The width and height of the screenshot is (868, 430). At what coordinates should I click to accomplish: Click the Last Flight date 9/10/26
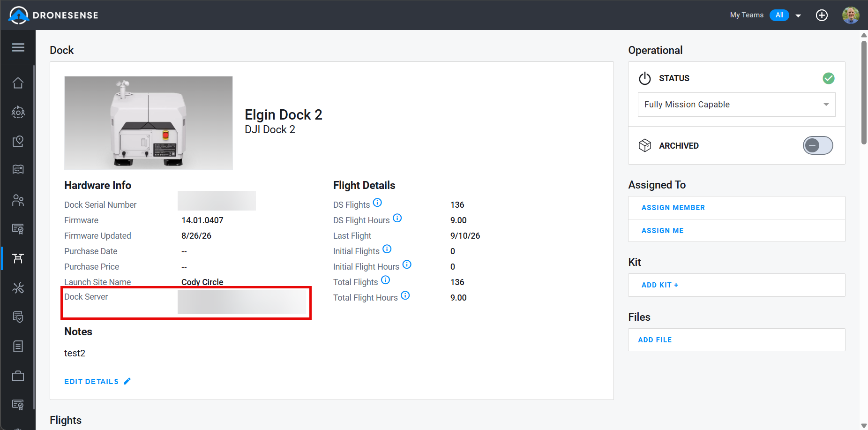[465, 236]
